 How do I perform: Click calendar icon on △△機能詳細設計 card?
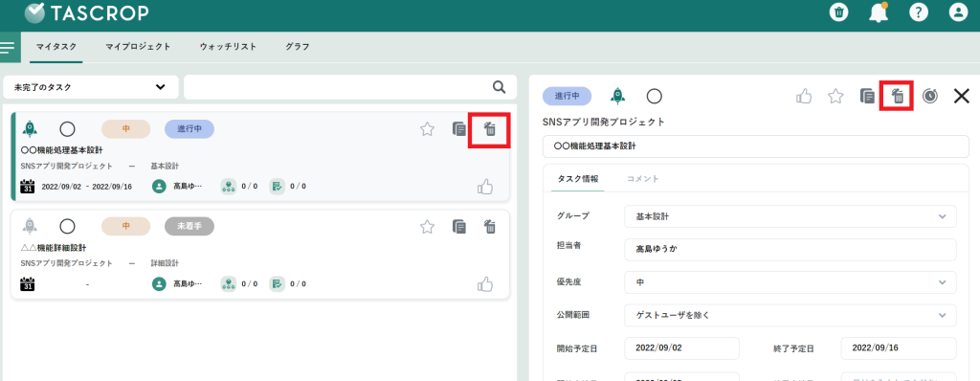28,283
